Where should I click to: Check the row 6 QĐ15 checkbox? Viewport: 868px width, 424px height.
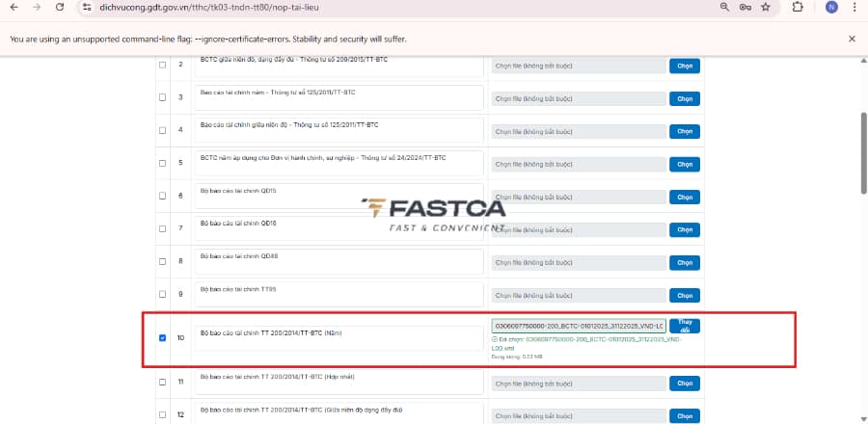162,196
